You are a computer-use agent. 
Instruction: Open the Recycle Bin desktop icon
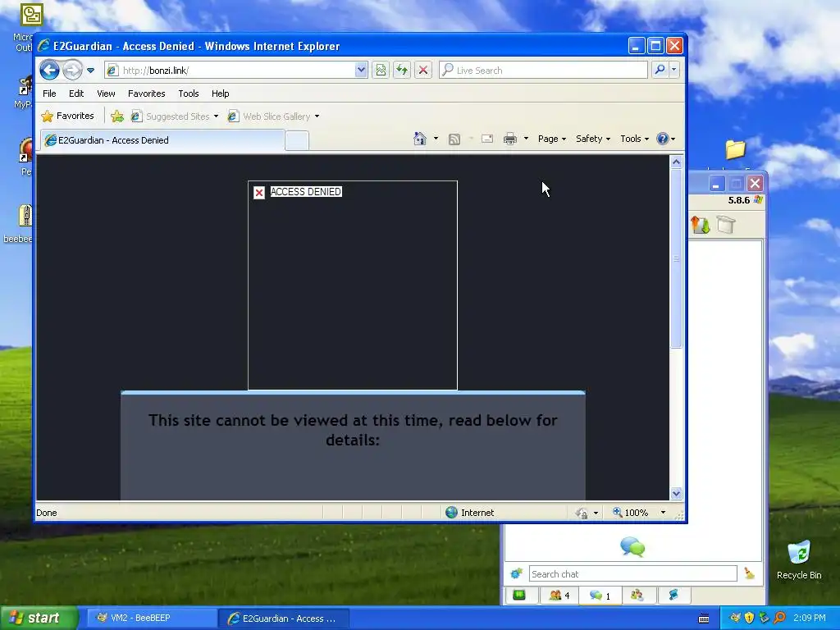[x=799, y=560]
